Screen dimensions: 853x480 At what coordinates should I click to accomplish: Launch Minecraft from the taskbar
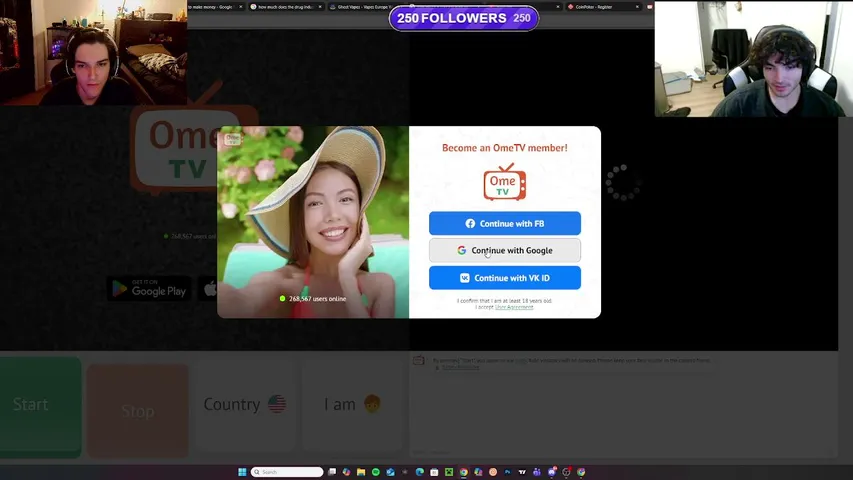[x=449, y=472]
